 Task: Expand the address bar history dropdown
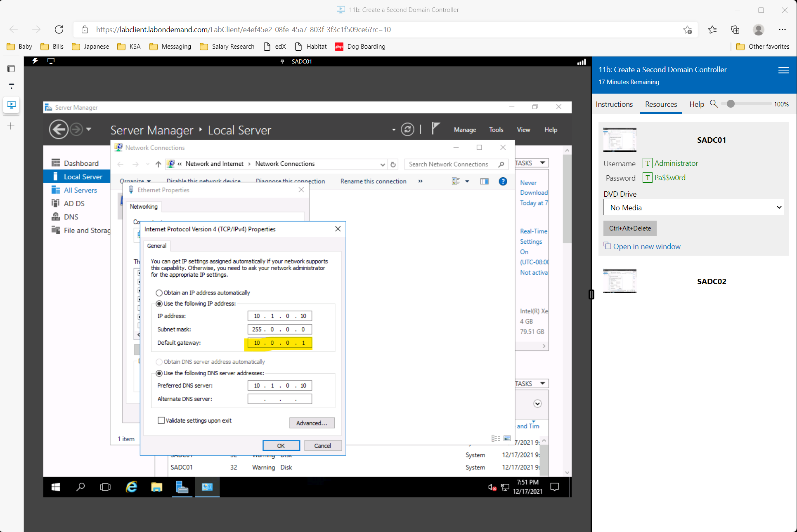pos(383,164)
